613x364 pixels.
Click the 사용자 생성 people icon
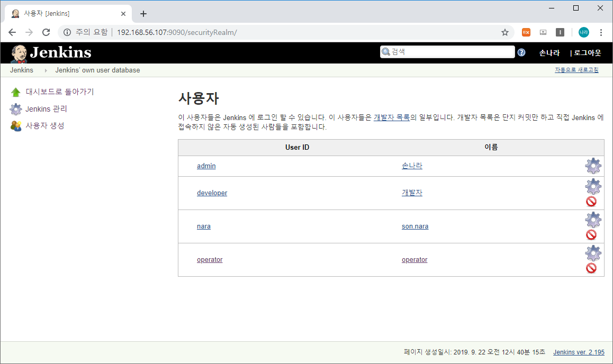coord(16,126)
